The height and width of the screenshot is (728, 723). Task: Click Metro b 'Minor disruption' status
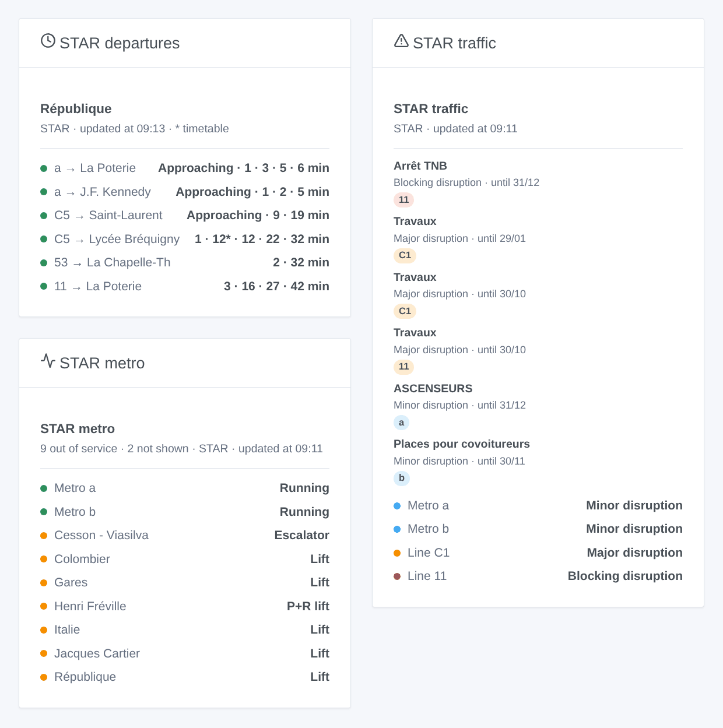point(634,529)
